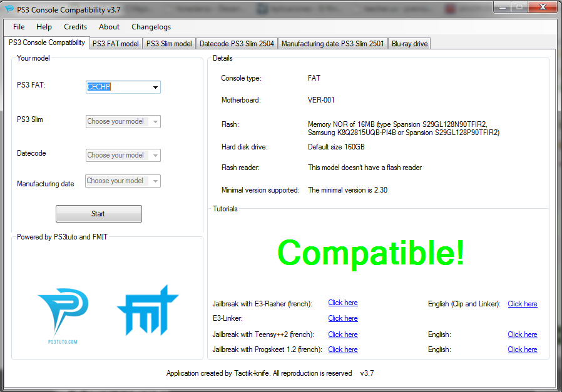Open Datecode PS3 Slim 2504 tab
Image resolution: width=562 pixels, height=392 pixels.
pyautogui.click(x=237, y=44)
